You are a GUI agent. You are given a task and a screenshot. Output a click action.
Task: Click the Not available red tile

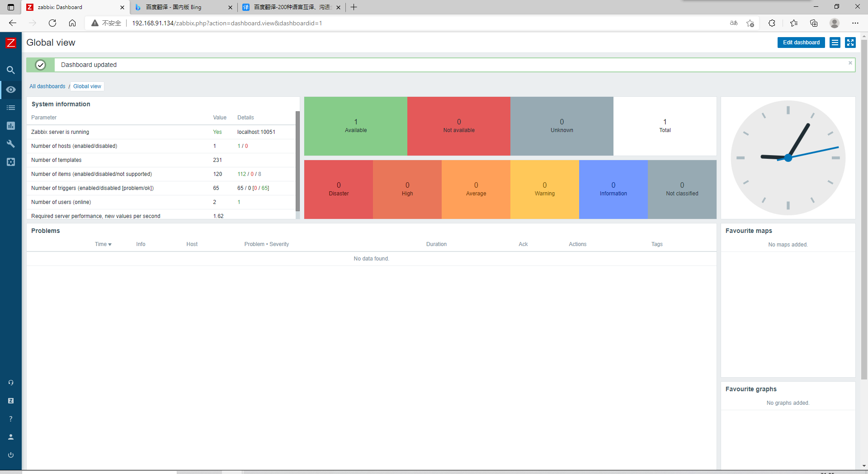(459, 126)
